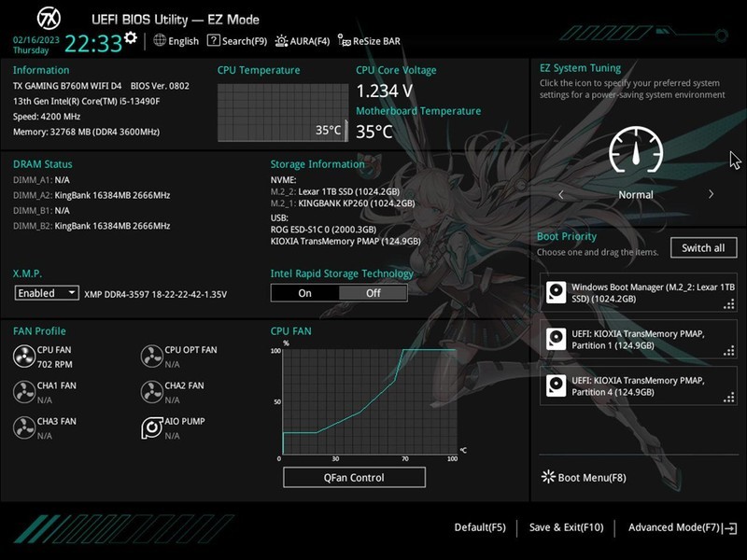747x560 pixels.
Task: Turn Intel Rapid Storage Technology Off
Action: coord(373,293)
